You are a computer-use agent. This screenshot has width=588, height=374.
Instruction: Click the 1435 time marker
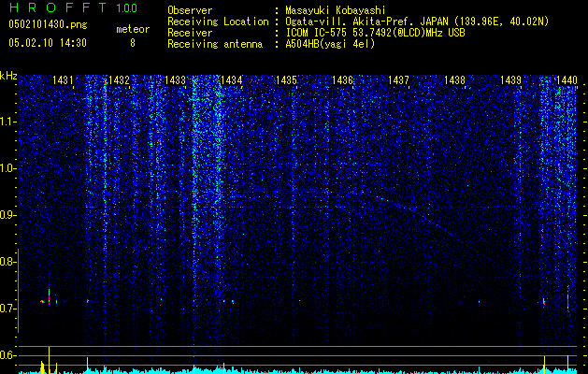286,79
